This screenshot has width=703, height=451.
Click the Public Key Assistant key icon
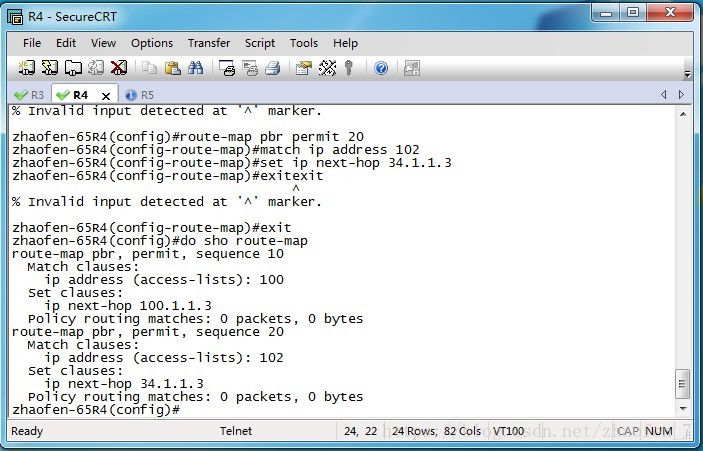(x=349, y=68)
